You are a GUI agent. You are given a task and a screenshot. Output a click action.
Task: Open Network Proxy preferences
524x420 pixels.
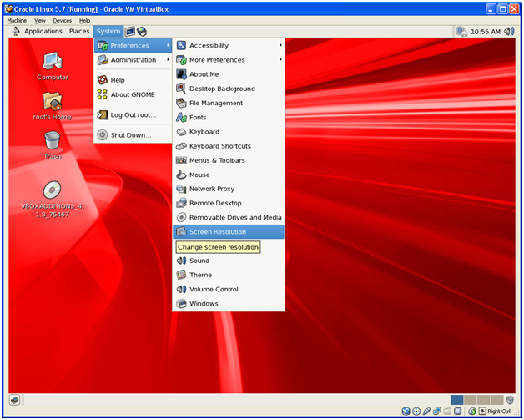click(x=229, y=189)
